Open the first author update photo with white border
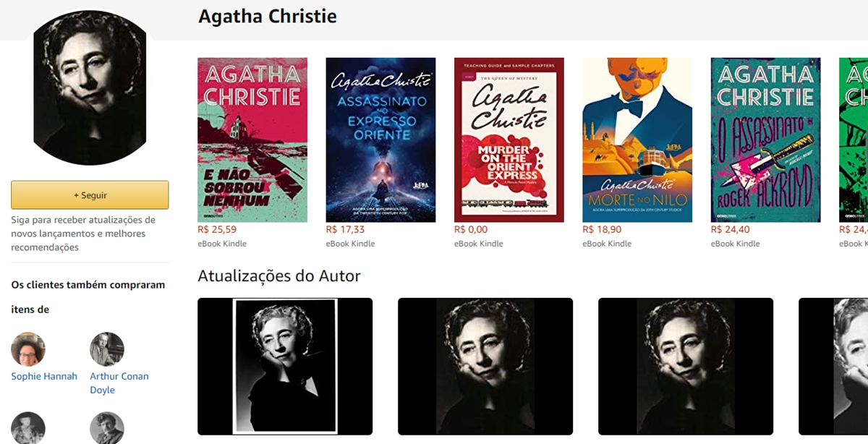Viewport: 868px width, 444px height. click(285, 367)
